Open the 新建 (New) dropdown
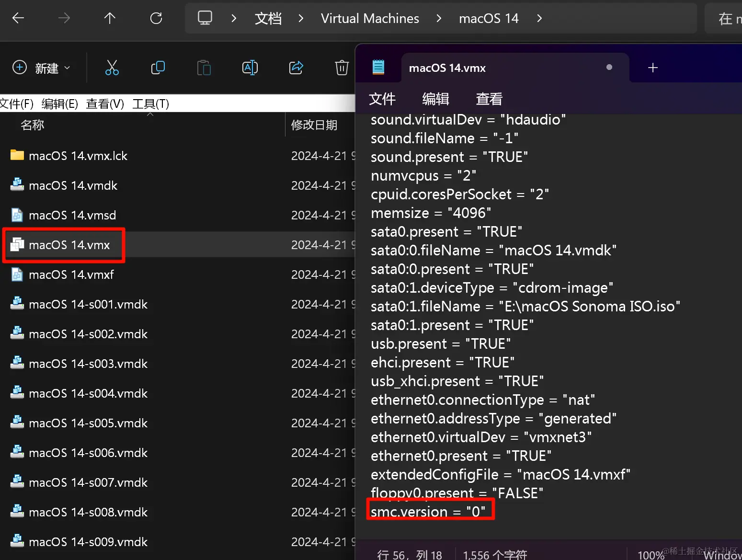This screenshot has width=742, height=560. point(41,68)
